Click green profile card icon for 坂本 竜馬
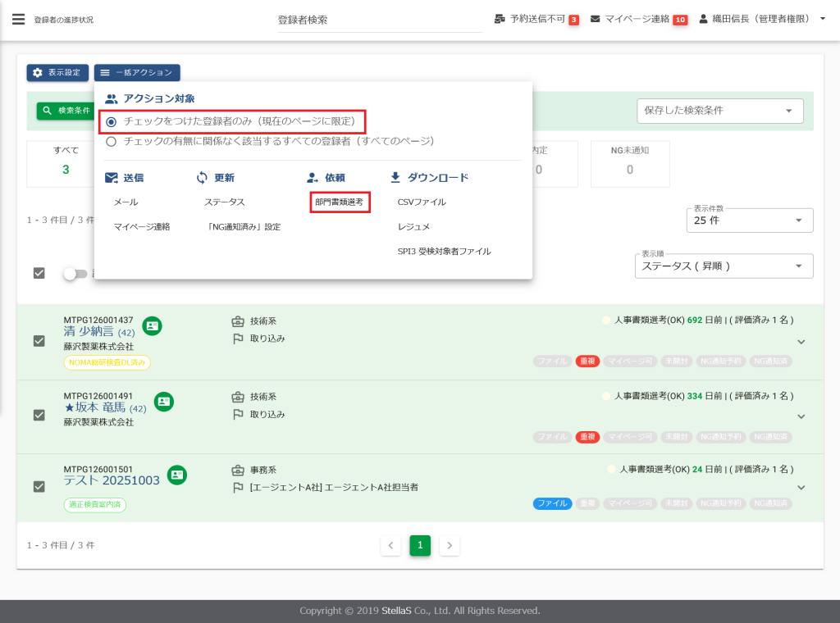Screen dimensions: 840x623 tap(164, 402)
